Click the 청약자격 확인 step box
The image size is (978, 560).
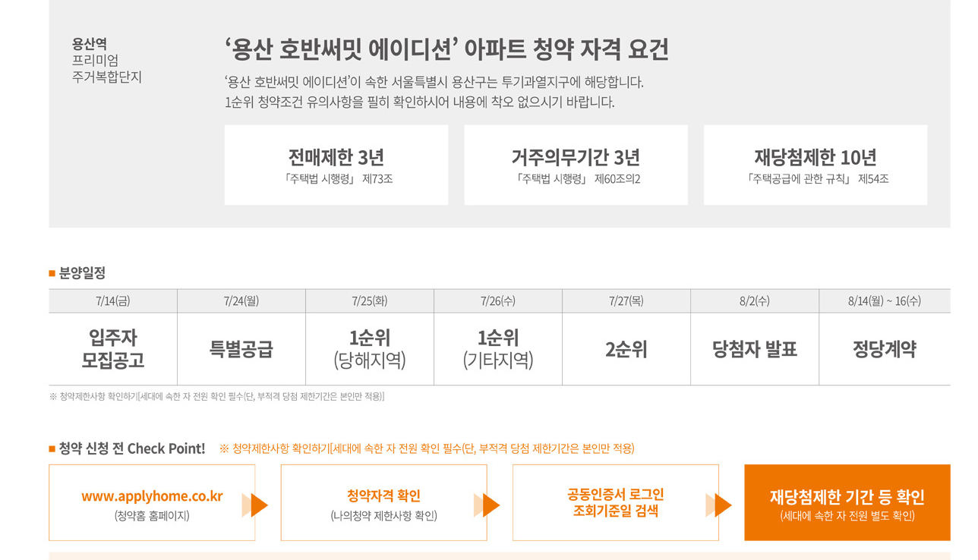coord(383,502)
